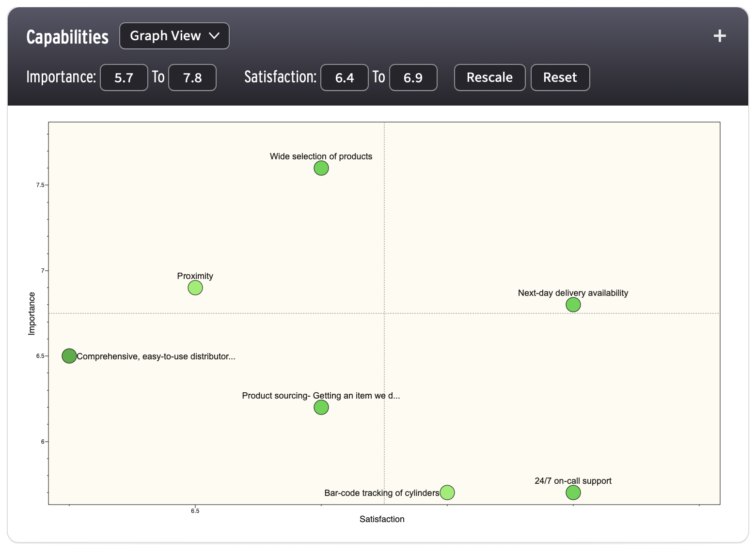This screenshot has width=756, height=555.
Task: Click the Satisfaction axis title below chart
Action: click(382, 519)
